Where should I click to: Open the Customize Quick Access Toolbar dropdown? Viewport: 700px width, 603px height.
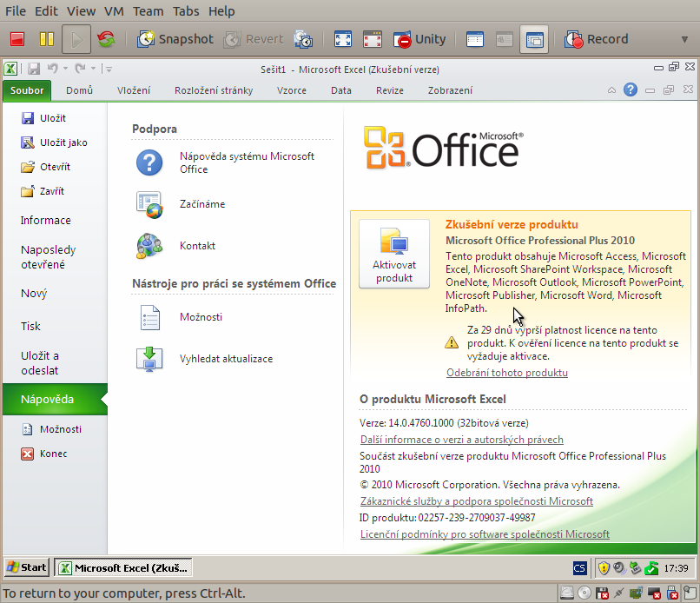[109, 69]
